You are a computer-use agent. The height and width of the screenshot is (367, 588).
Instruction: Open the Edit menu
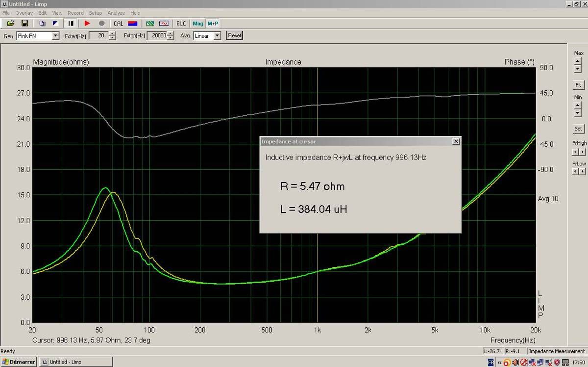pyautogui.click(x=43, y=13)
